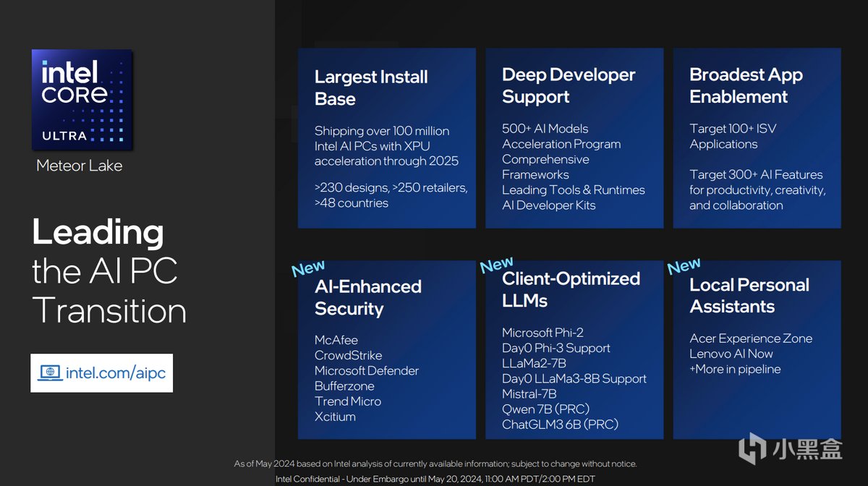Click "Microsoft Phi-2" in the LLM list
868x486 pixels.
[542, 333]
